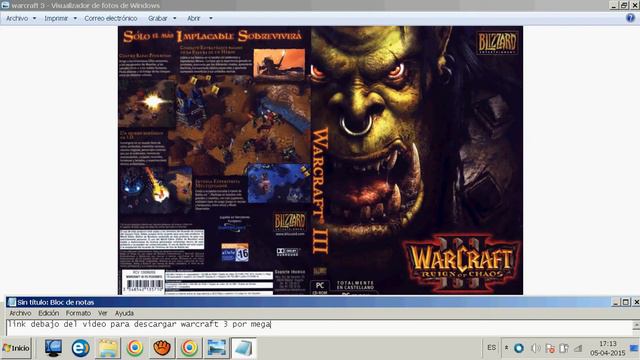Click the blue circular tray icon
The image size is (640, 360).
pos(519,348)
